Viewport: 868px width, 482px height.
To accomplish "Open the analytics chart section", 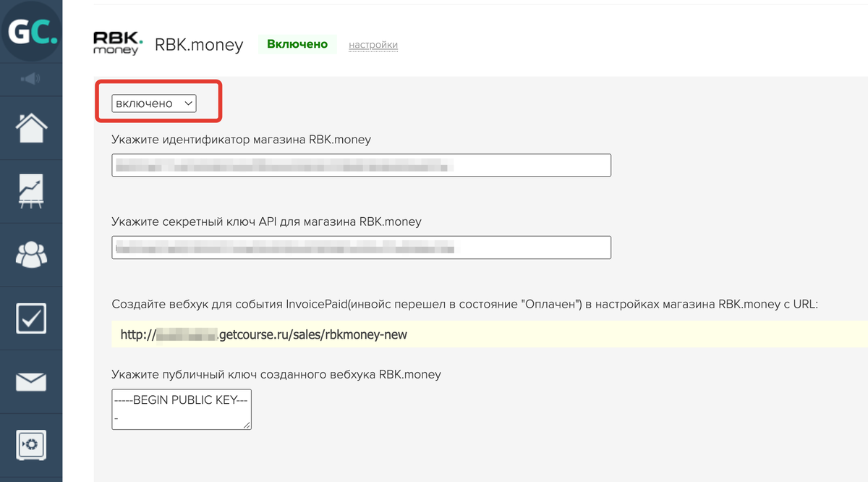I will tap(31, 192).
